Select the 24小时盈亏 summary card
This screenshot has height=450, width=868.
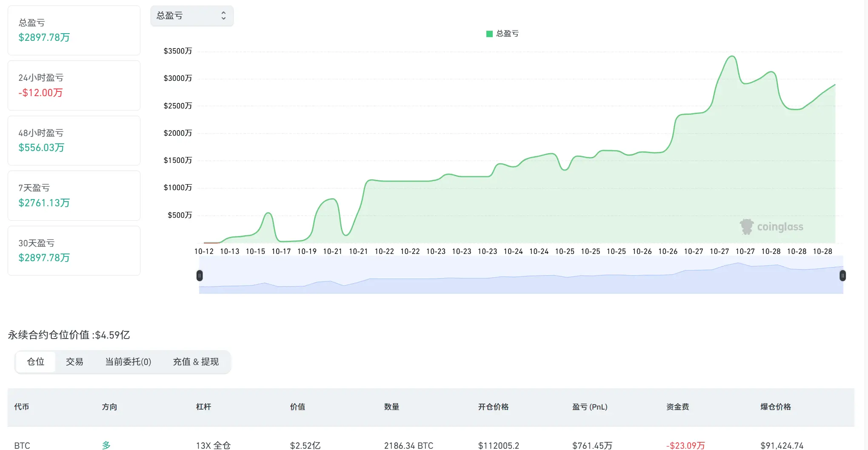coord(74,85)
